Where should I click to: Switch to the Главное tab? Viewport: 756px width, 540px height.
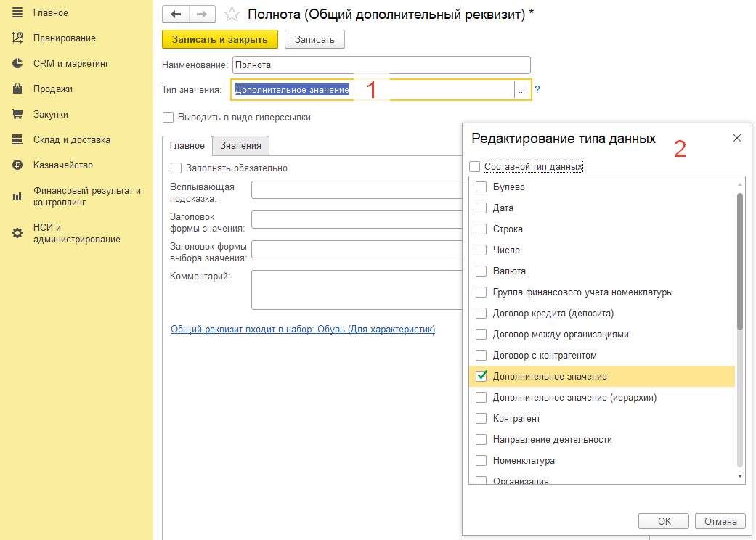pos(187,145)
